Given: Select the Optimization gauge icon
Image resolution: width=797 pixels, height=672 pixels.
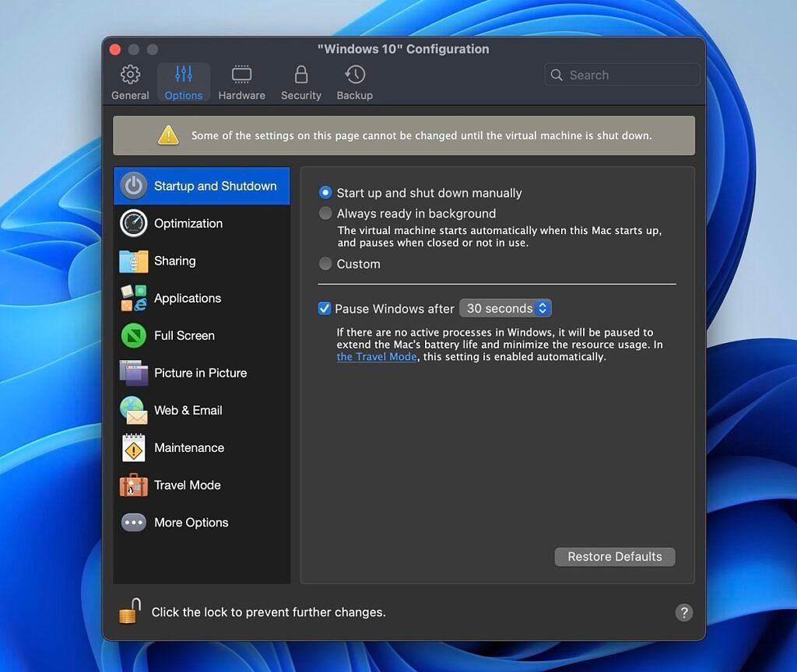Looking at the screenshot, I should pyautogui.click(x=133, y=223).
